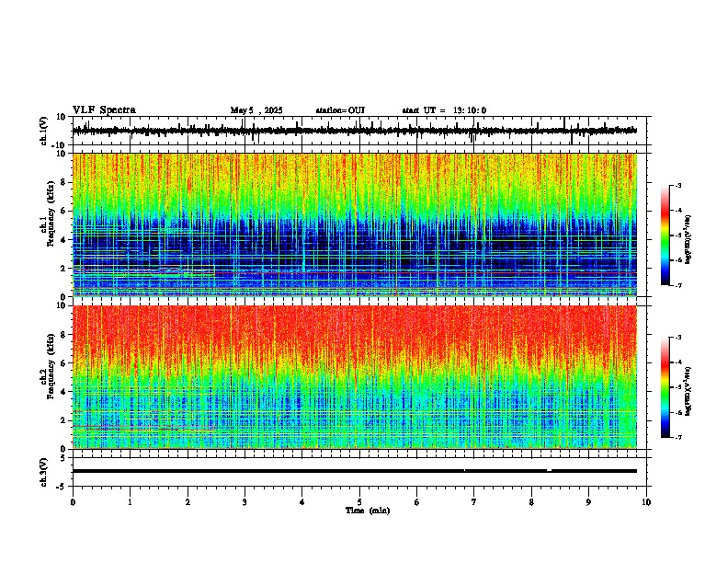Click the 'station=OUJ' label

(340, 110)
